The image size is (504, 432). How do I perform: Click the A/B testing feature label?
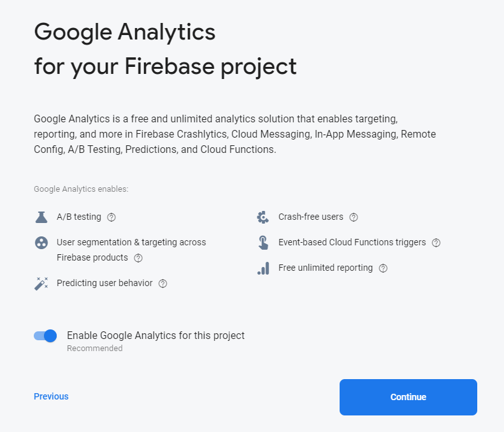[79, 217]
